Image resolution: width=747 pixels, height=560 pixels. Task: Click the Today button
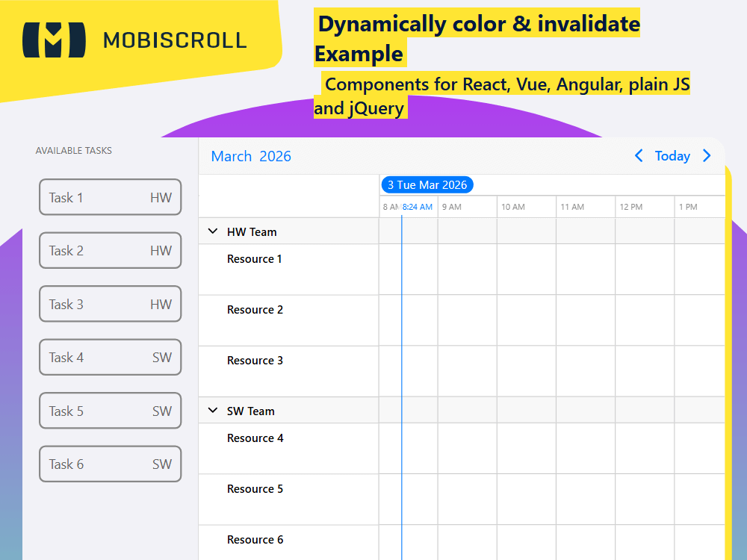point(672,156)
